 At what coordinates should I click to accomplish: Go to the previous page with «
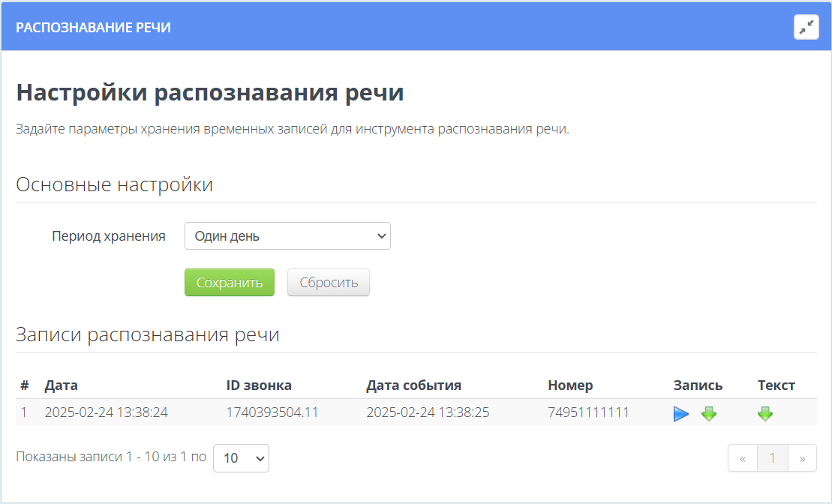click(x=740, y=457)
